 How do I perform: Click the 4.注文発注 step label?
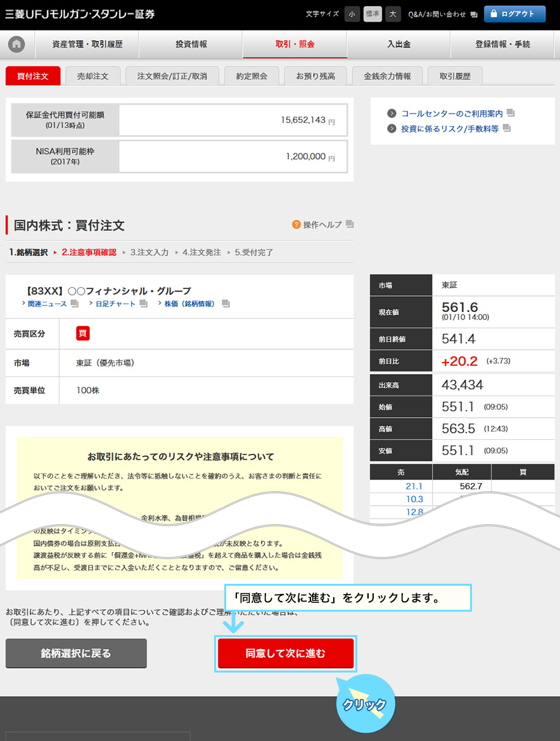[201, 252]
